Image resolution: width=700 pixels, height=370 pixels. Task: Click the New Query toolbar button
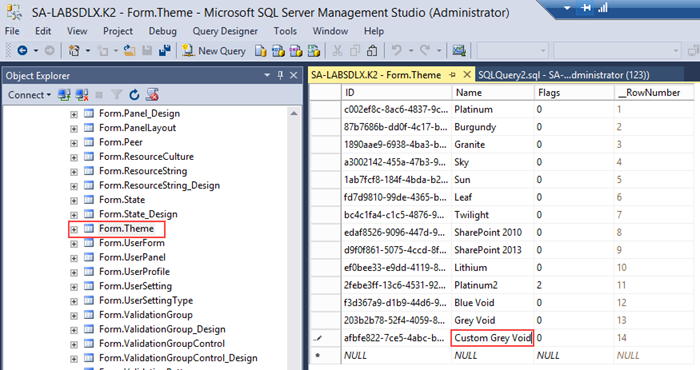pos(214,51)
